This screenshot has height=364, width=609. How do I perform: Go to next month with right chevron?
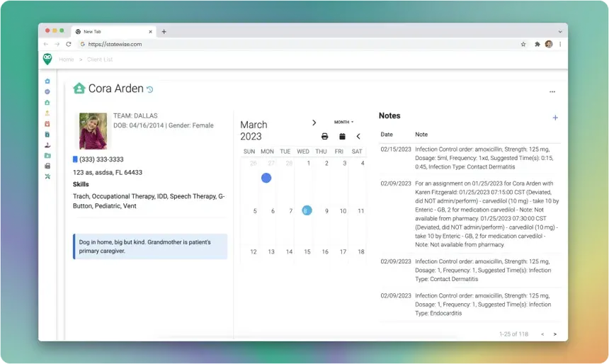314,123
